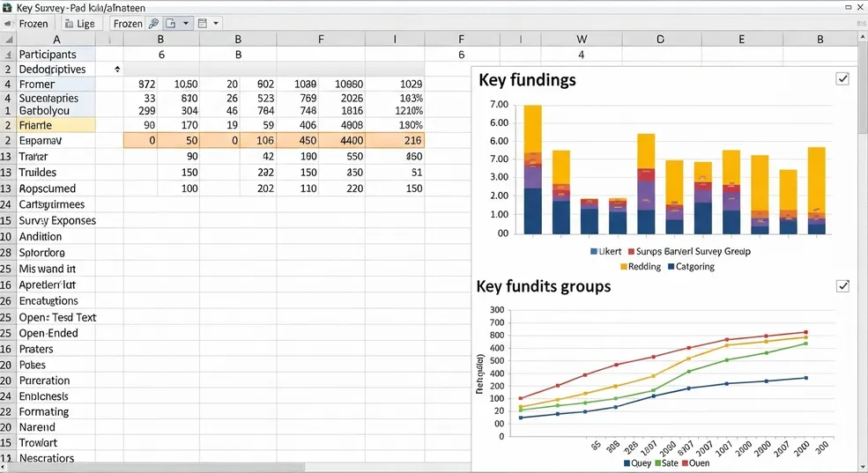
Task: Click the key/search icon next to Frozen
Action: coord(153,24)
